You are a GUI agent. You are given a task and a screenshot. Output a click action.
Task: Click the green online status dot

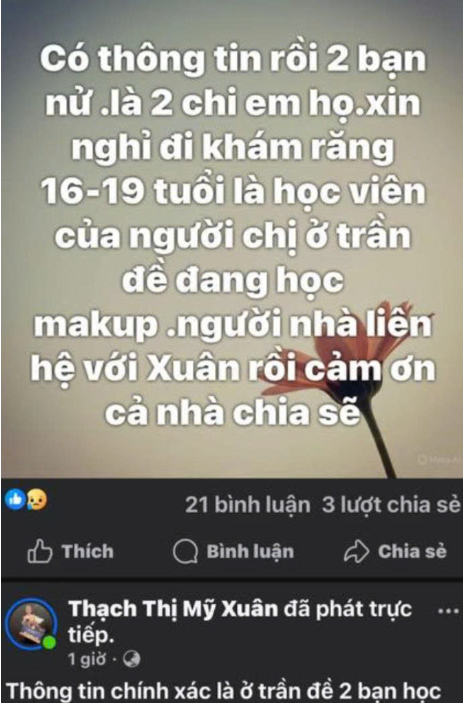point(49,642)
